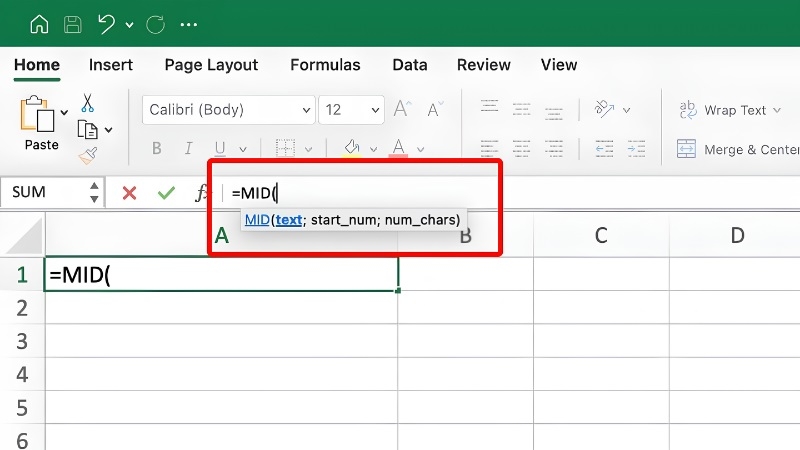Expand the Font Color arrow
The height and width of the screenshot is (450, 800).
420,149
